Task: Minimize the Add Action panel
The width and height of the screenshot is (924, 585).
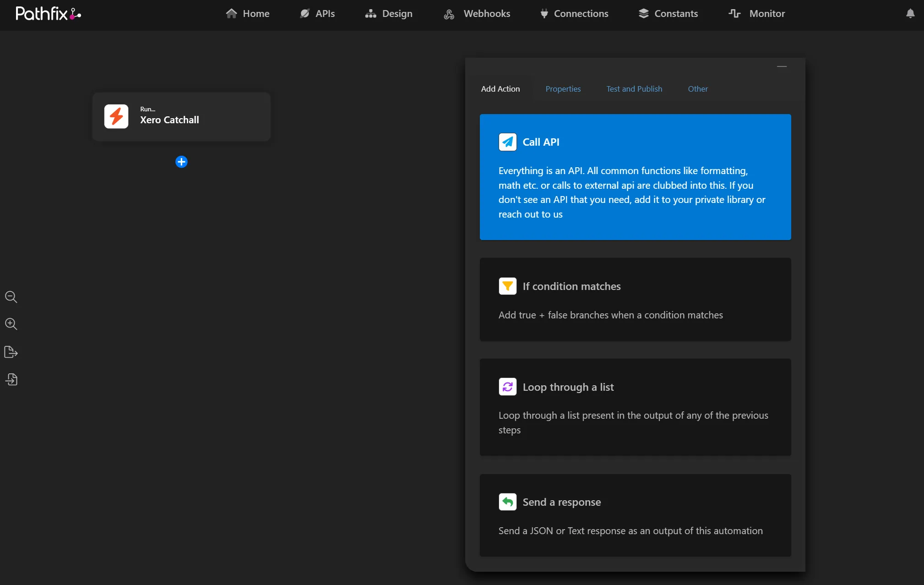Action: tap(782, 67)
